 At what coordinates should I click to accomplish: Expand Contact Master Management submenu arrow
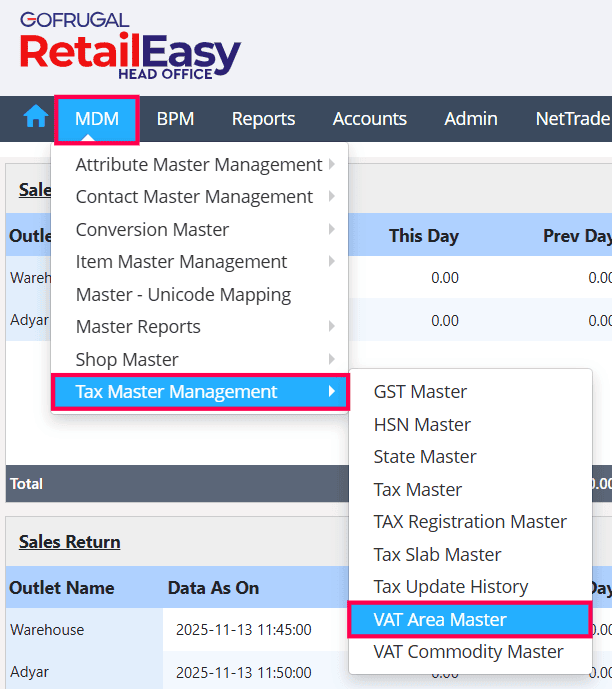332,196
